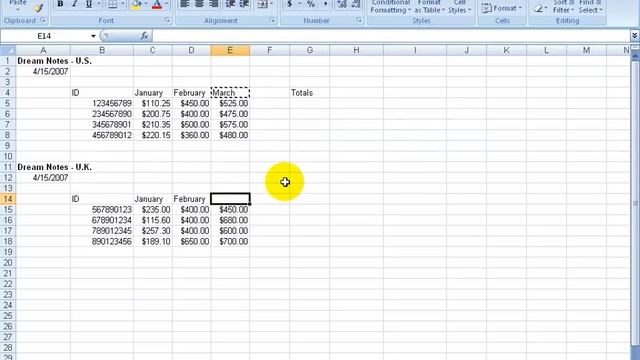Increase the indent
The image size is (640, 360).
tap(244, 4)
